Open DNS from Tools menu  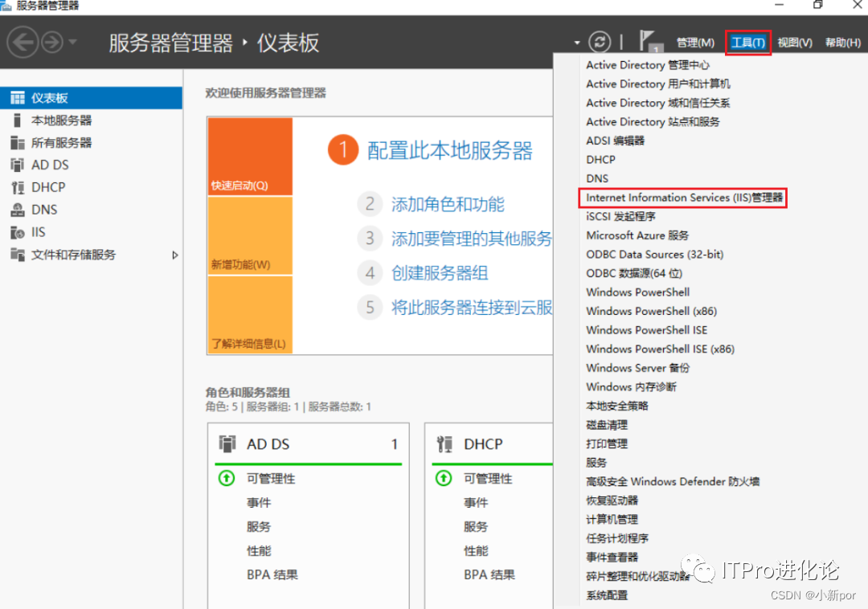pos(596,178)
